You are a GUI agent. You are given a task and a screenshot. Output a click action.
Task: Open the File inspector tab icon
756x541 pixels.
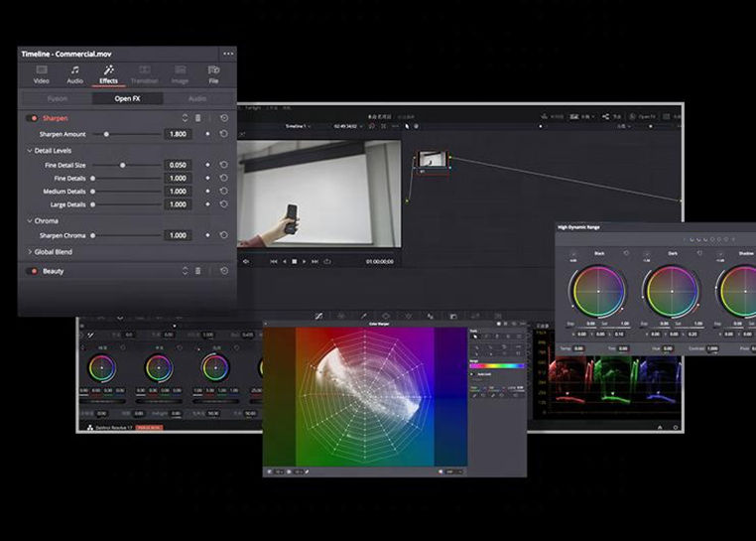[x=213, y=74]
